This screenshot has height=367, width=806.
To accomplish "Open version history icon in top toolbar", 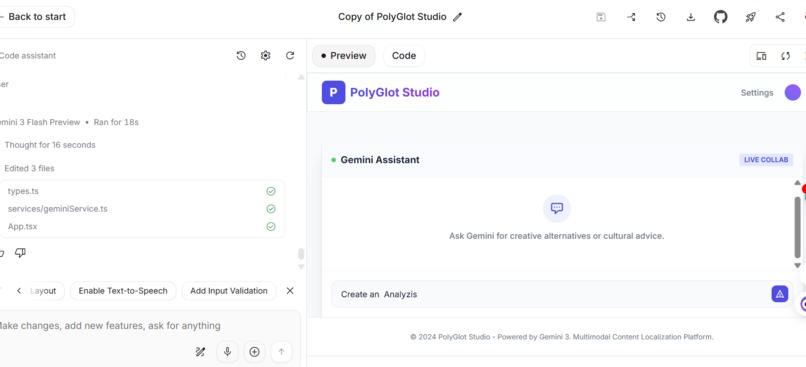I will tap(661, 17).
